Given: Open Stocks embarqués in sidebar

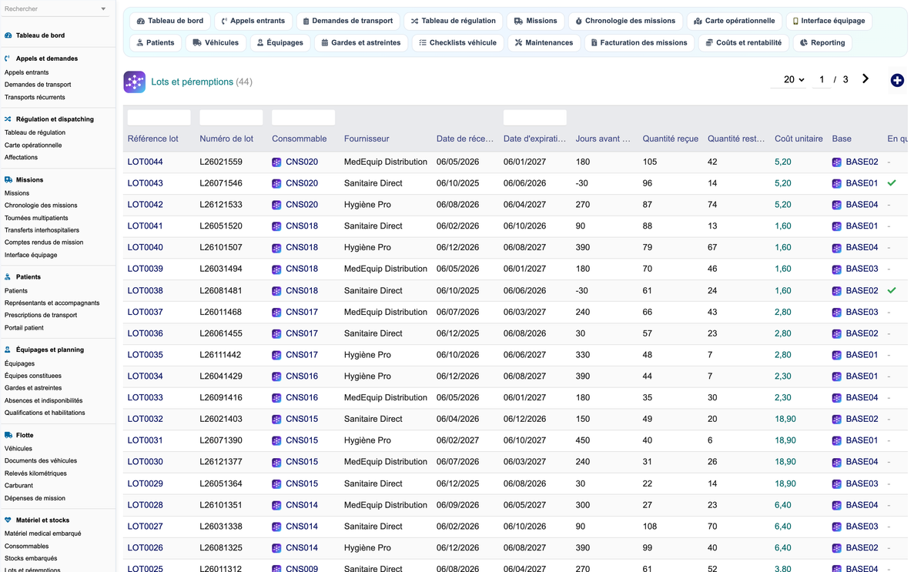Looking at the screenshot, I should 31,558.
